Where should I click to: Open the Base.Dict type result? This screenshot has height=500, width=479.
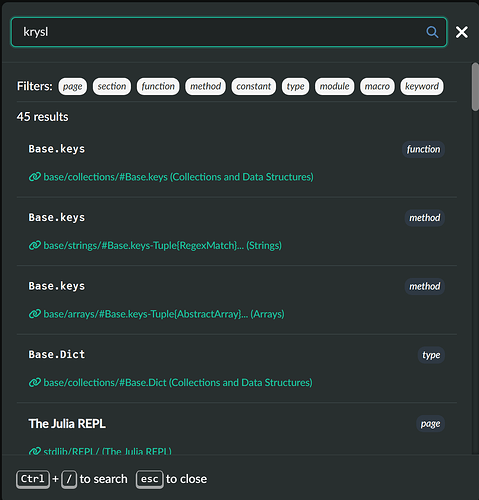click(237, 368)
